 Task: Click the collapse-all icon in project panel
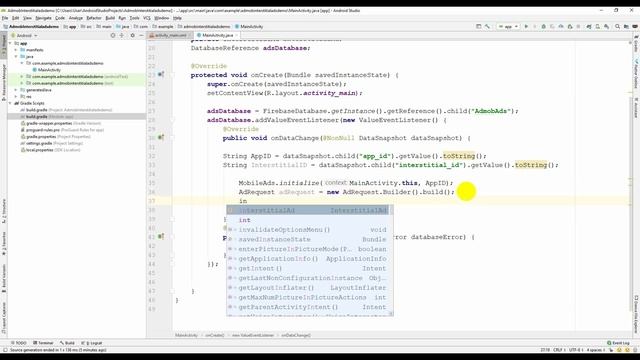point(122,36)
